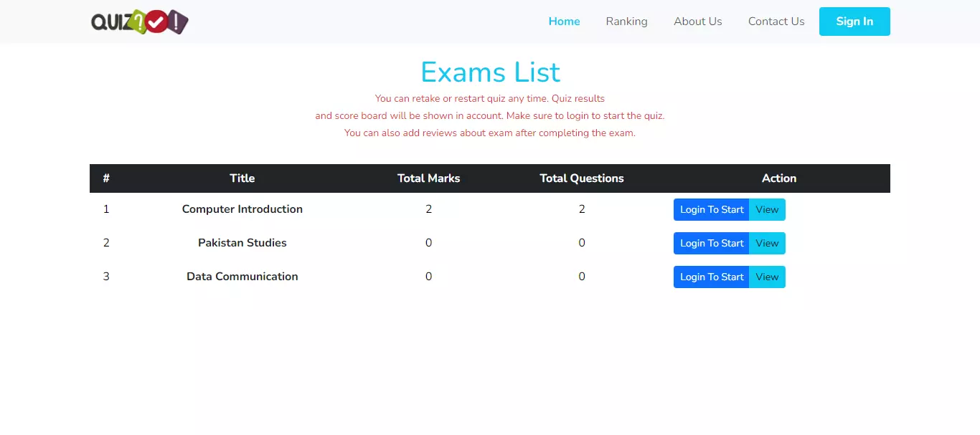Click Login To Start for Data Communication
The image size is (980, 435).
[x=712, y=277]
